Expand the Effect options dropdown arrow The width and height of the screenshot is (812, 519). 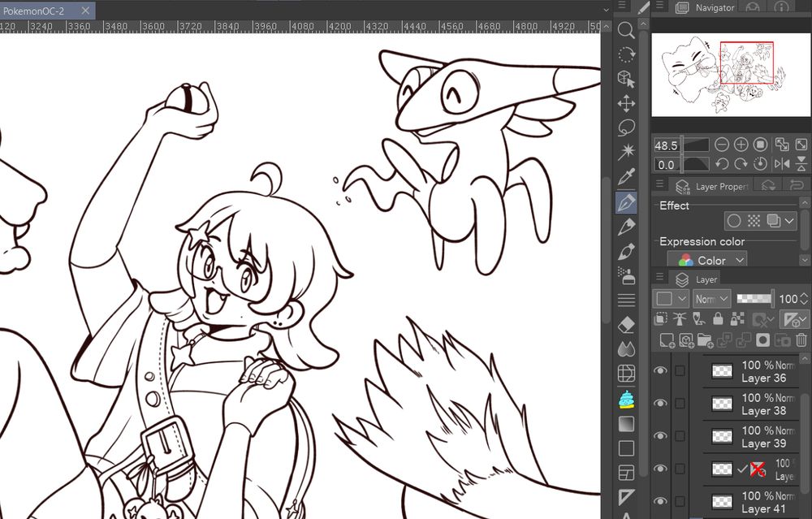point(789,221)
